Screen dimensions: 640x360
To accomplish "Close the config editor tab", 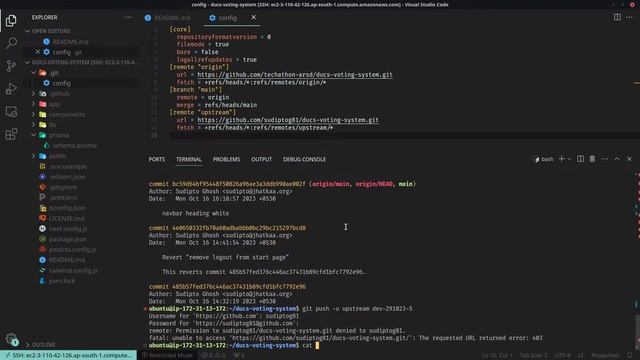I will (x=253, y=18).
